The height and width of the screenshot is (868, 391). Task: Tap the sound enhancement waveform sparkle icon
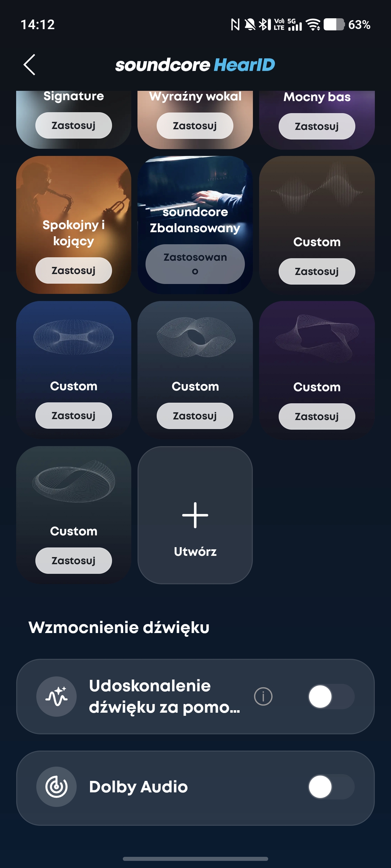click(56, 696)
